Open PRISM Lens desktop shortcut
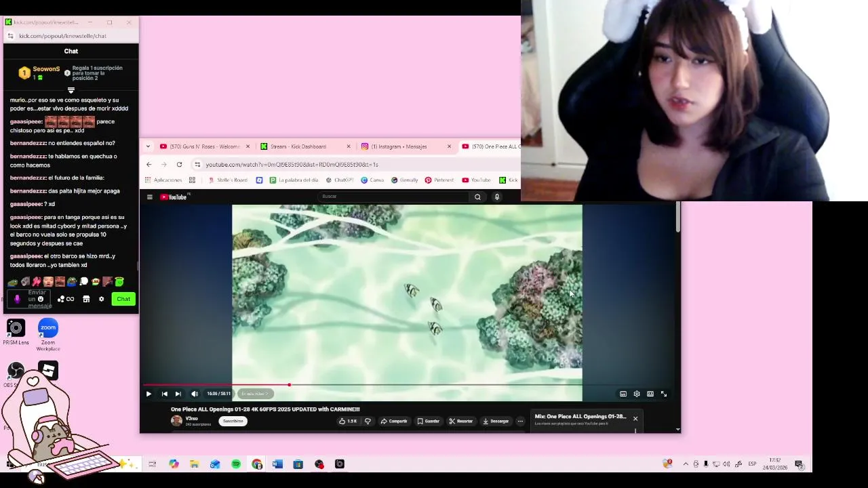 tap(16, 332)
